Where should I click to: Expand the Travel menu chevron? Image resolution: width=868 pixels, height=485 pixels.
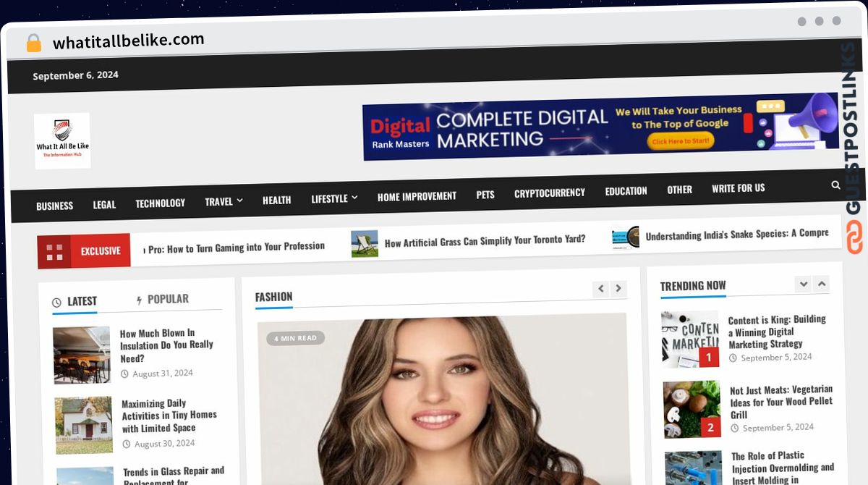239,201
